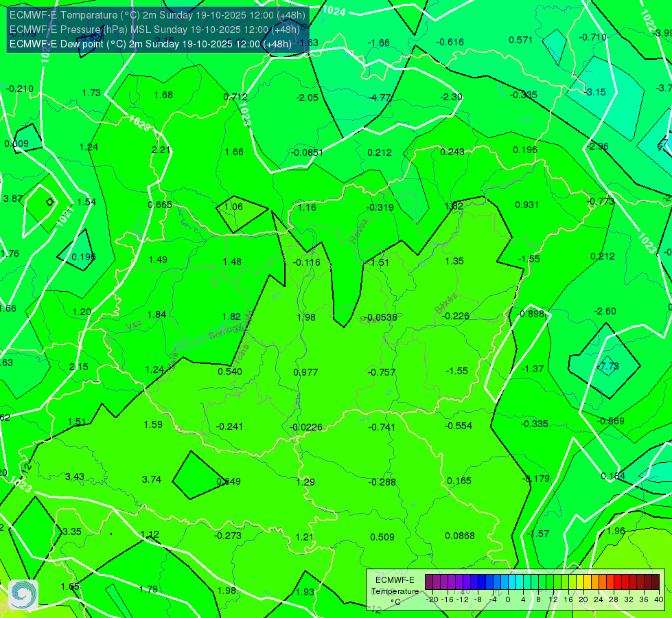672x618 pixels.
Task: Click the dew point value 0.665
Action: click(x=160, y=205)
